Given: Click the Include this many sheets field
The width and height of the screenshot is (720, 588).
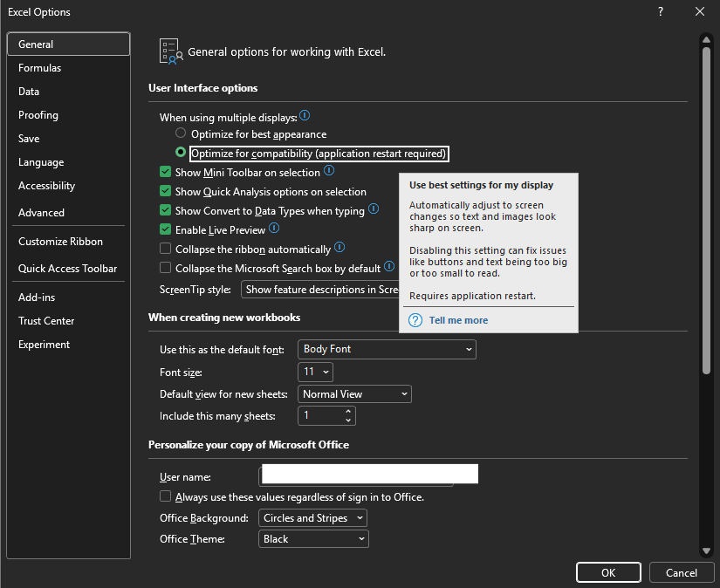Looking at the screenshot, I should [x=326, y=416].
